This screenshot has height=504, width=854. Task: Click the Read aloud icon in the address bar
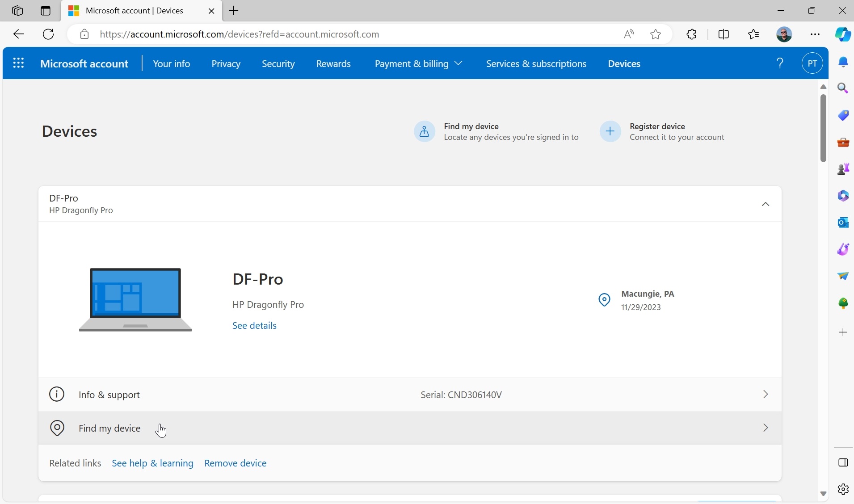click(629, 34)
